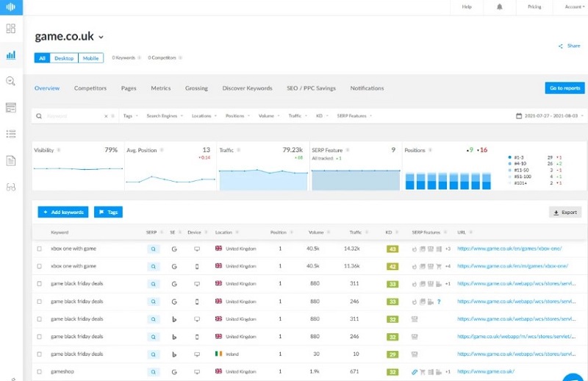Screen dimensions: 588x381
Task: Click the green KD 29 badge
Action: [392, 355]
